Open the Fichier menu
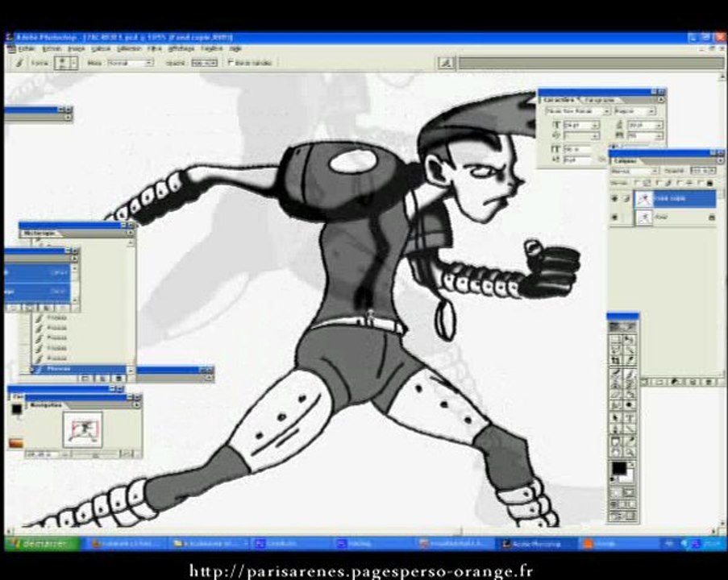Image resolution: width=728 pixels, height=580 pixels. (26, 48)
